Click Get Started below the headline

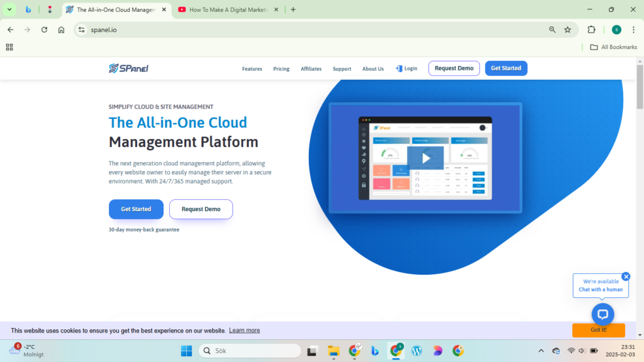(136, 209)
